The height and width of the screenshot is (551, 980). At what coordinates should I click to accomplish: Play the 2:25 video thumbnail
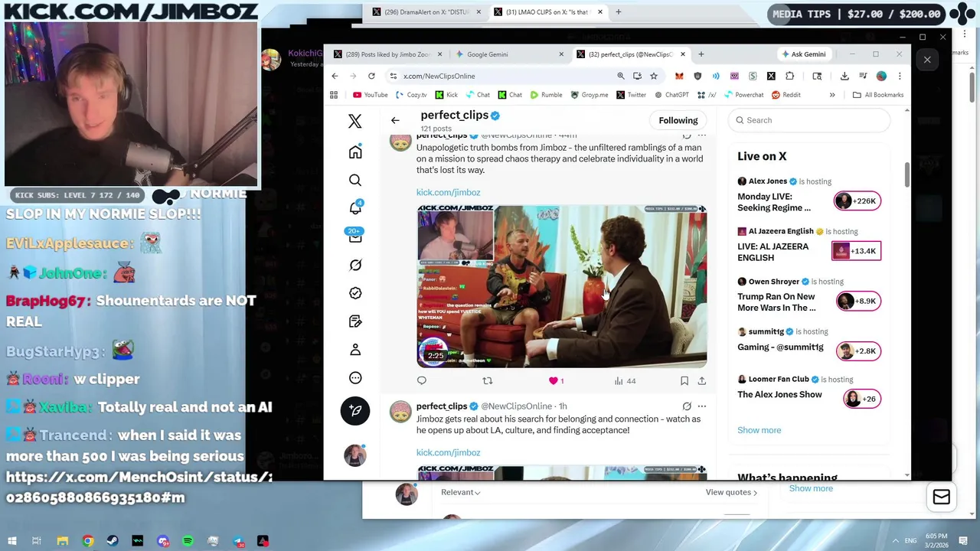562,286
